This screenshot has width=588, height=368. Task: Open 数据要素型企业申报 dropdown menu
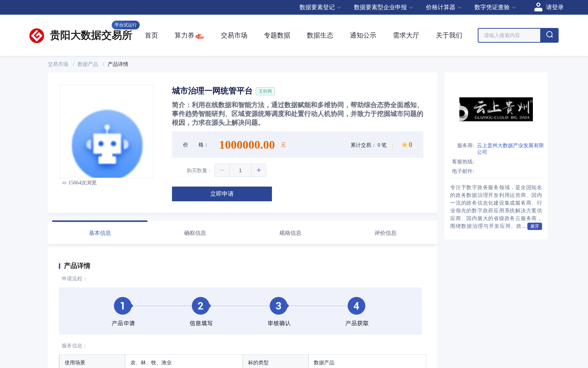pyautogui.click(x=383, y=7)
